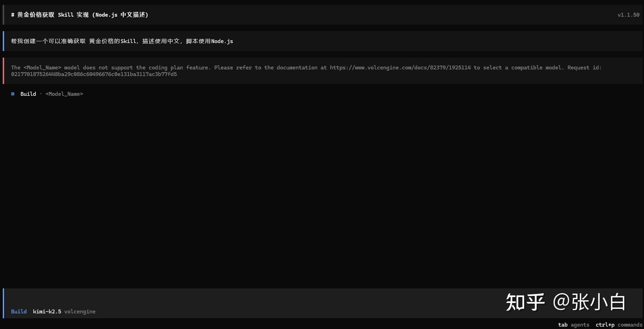Click the Build label next to the square icon
This screenshot has width=644, height=329.
(x=28, y=94)
